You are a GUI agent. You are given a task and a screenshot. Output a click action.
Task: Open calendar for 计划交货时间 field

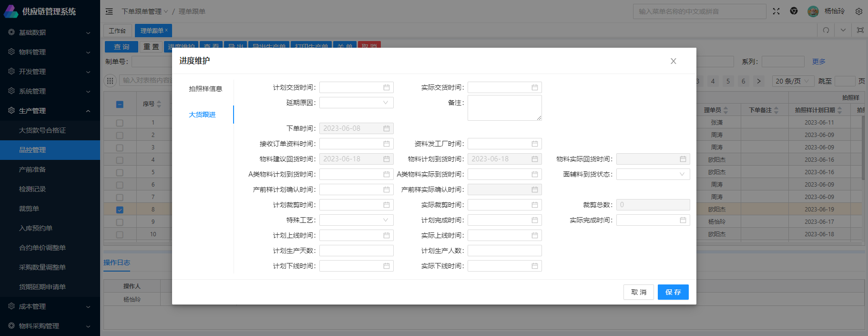coord(386,88)
